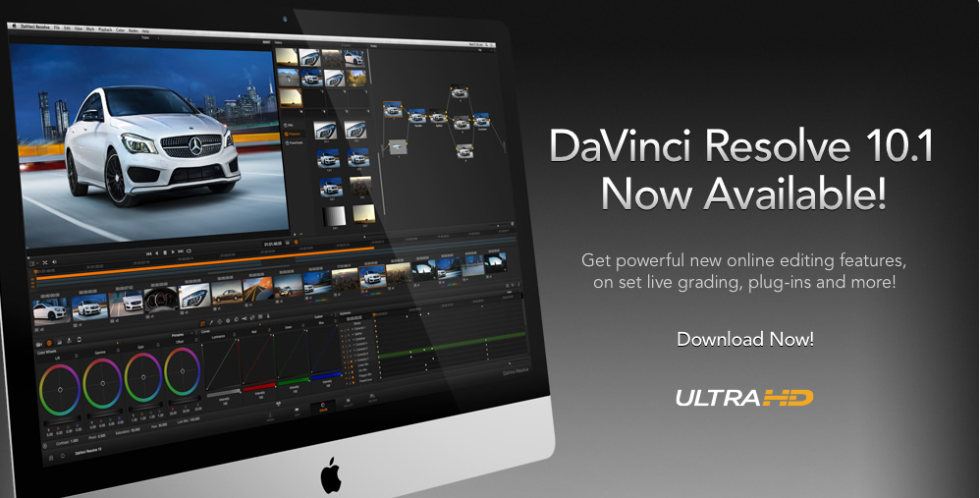Toggle loop playback

tap(189, 251)
